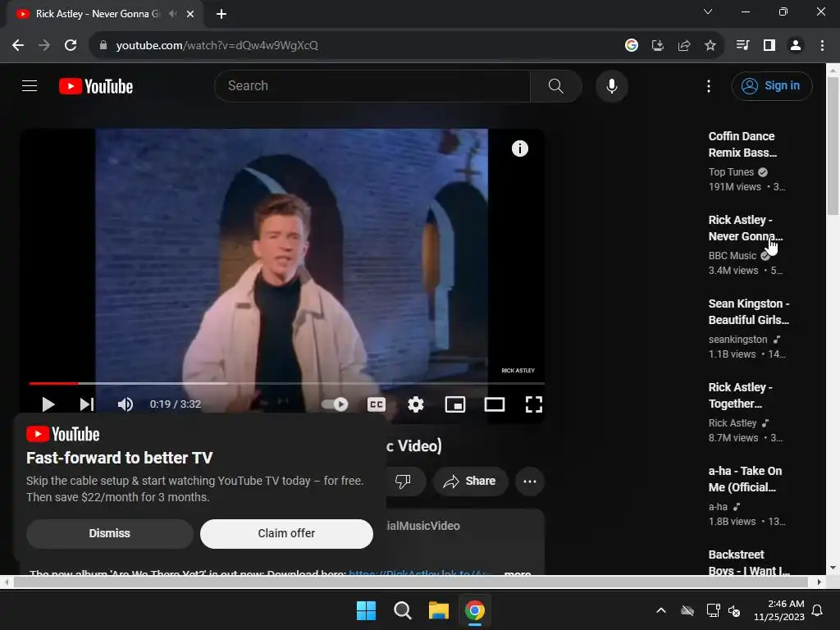The height and width of the screenshot is (630, 840).
Task: Click the Sign in button
Action: click(771, 85)
